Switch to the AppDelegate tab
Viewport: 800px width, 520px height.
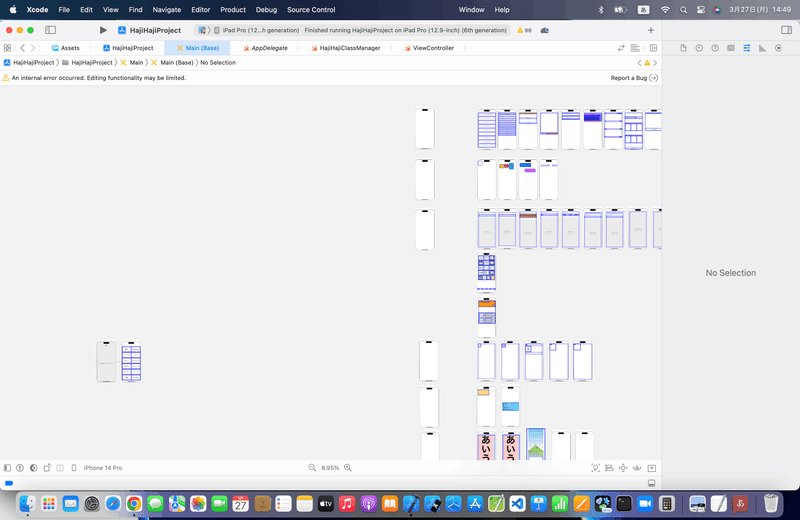265,48
